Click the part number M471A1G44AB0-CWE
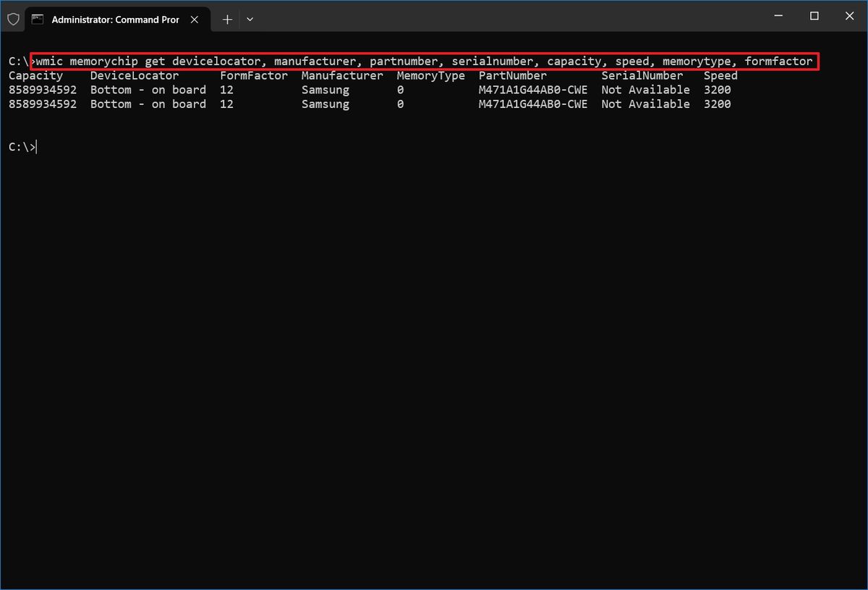 [533, 89]
